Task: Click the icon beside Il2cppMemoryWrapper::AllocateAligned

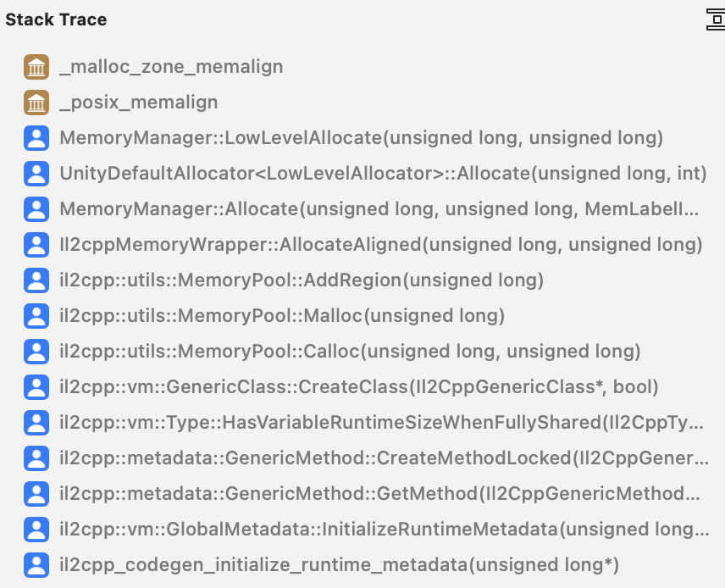Action: 36,245
